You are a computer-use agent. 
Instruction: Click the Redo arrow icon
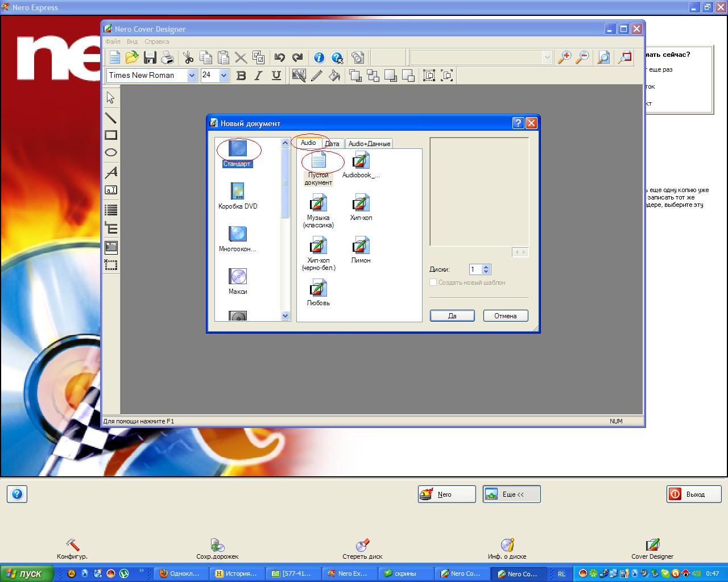coord(297,57)
